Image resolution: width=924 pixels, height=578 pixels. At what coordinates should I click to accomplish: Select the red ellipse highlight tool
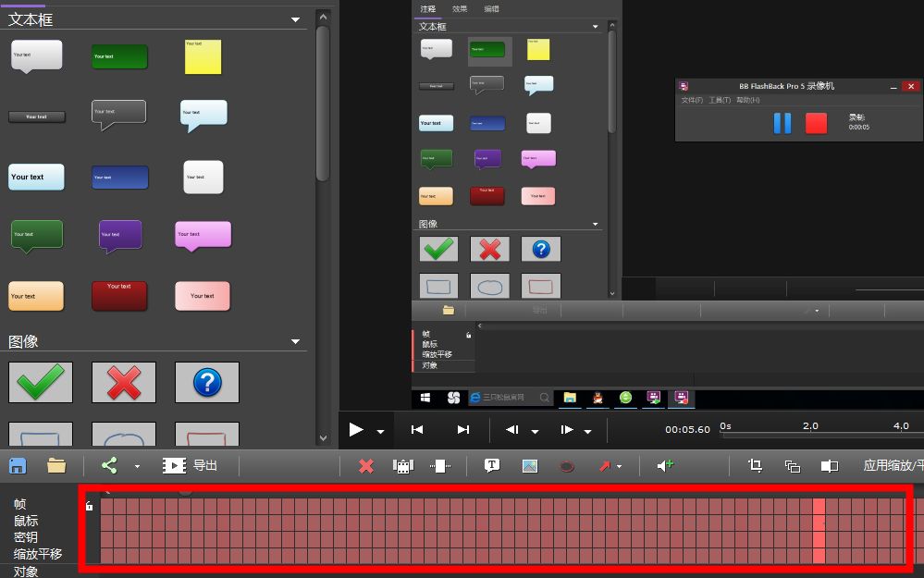point(567,467)
